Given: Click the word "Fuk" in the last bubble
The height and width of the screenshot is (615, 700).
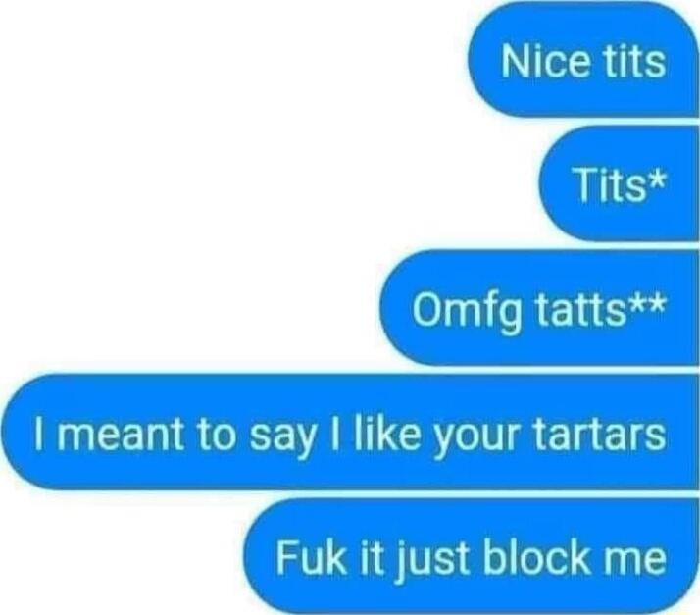Looking at the screenshot, I should click(310, 558).
